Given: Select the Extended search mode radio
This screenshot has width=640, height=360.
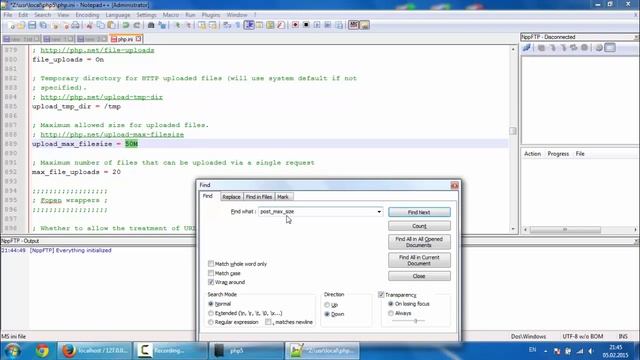Looking at the screenshot, I should (211, 313).
